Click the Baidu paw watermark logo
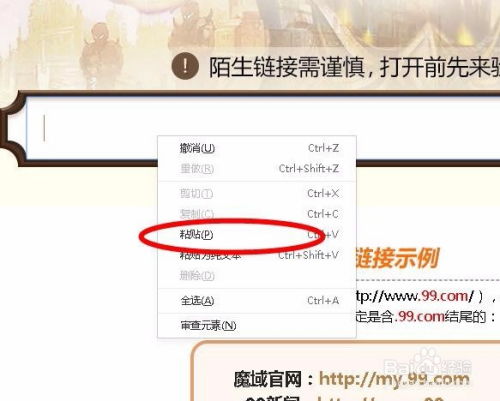Viewport: 500px width, 401px height. point(428,363)
